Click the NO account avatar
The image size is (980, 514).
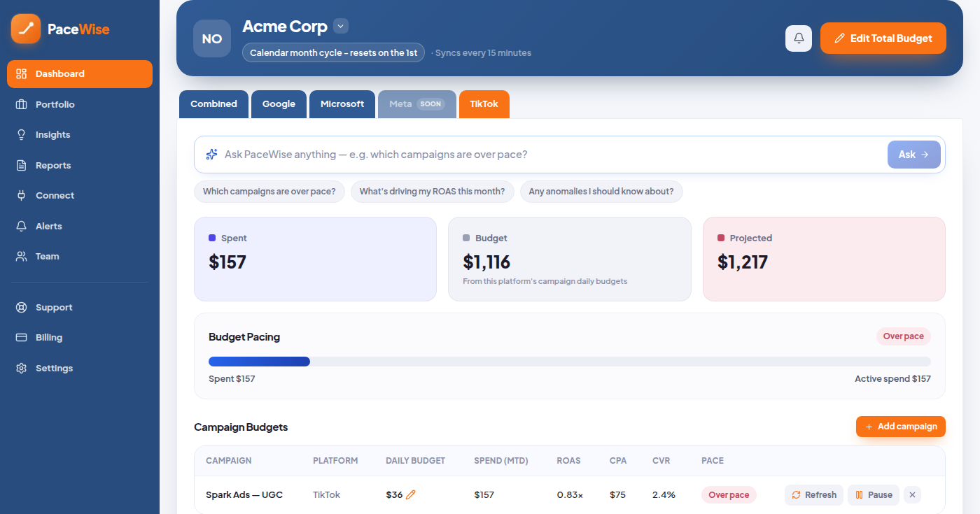pyautogui.click(x=212, y=38)
